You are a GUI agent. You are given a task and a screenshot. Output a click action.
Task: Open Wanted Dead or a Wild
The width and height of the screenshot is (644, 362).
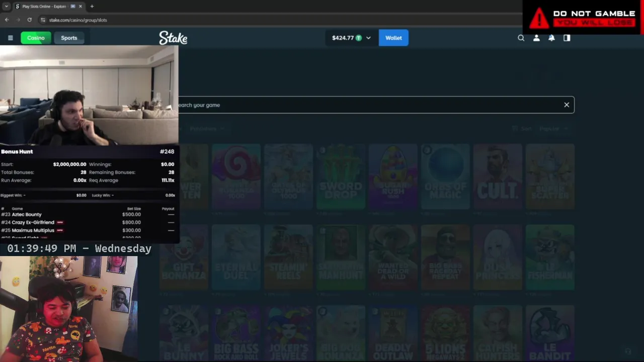[x=393, y=257]
